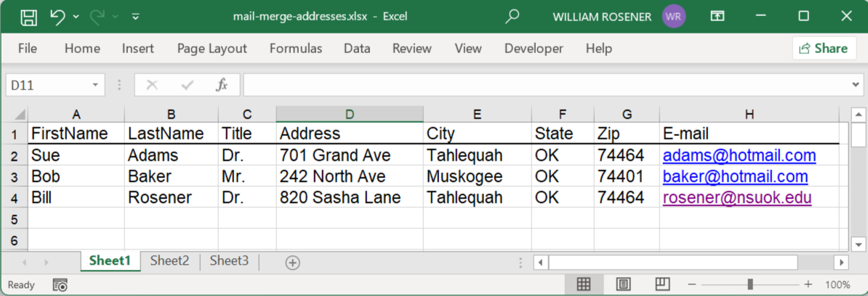Switch to Sheet2 tab
This screenshot has height=296, width=868.
click(x=169, y=261)
